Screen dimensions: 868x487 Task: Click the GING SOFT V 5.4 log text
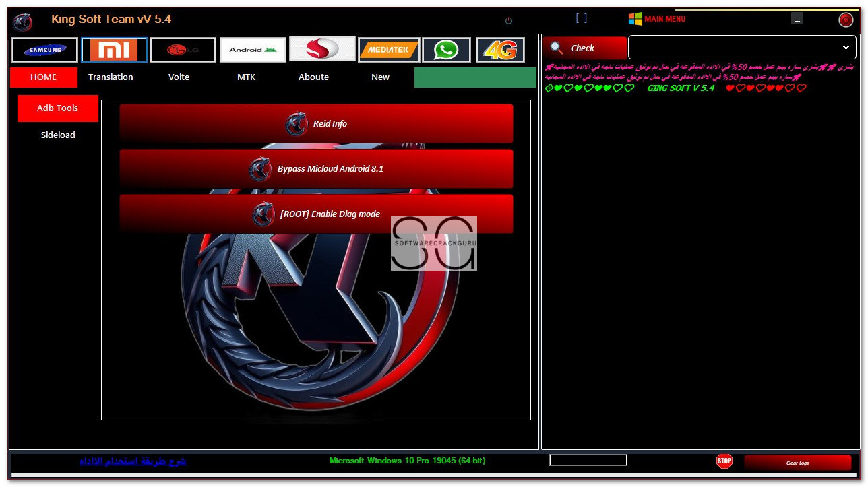[681, 88]
